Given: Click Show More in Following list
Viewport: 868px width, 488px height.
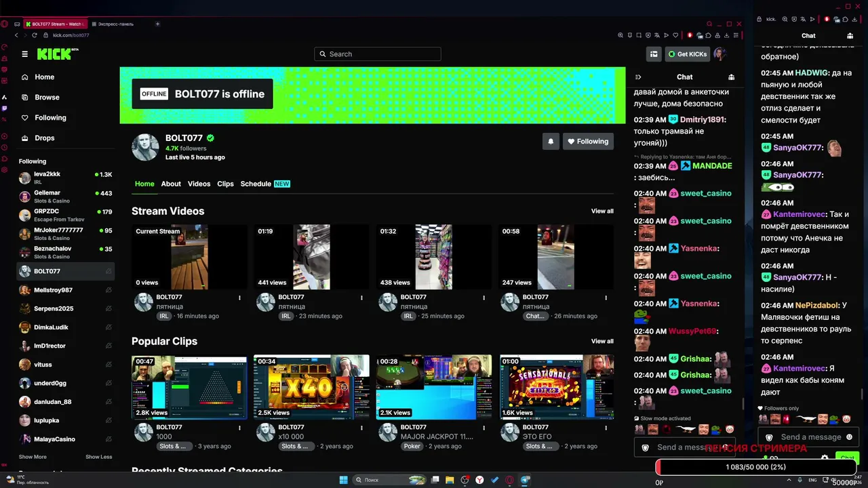Looking at the screenshot, I should 33,457.
